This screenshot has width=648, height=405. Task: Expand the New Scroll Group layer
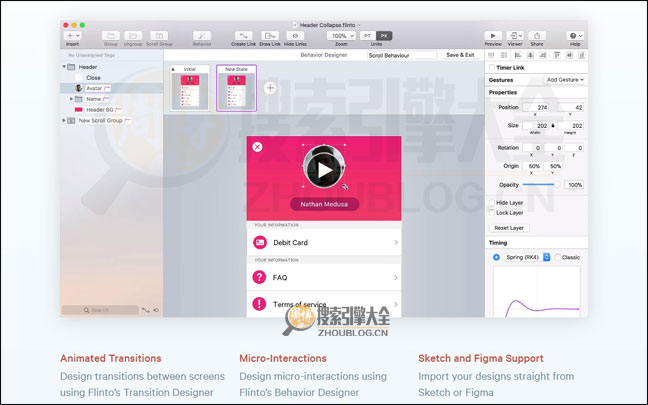(x=64, y=120)
